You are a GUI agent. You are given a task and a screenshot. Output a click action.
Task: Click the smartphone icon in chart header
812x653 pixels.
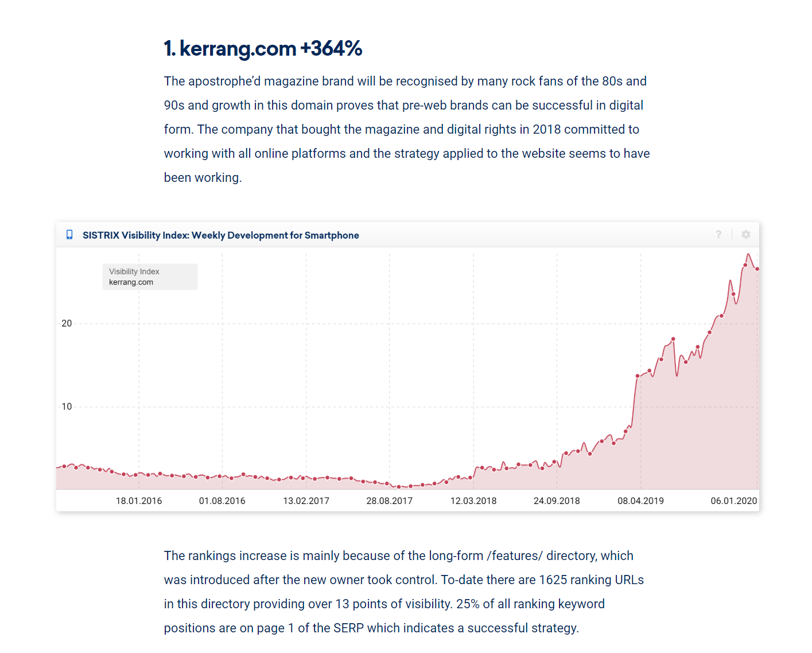click(69, 235)
